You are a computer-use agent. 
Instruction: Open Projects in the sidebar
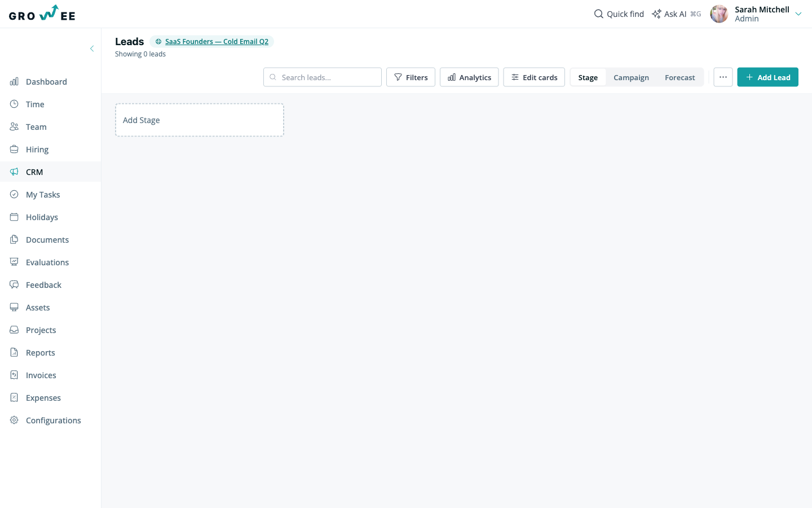[x=51, y=330]
